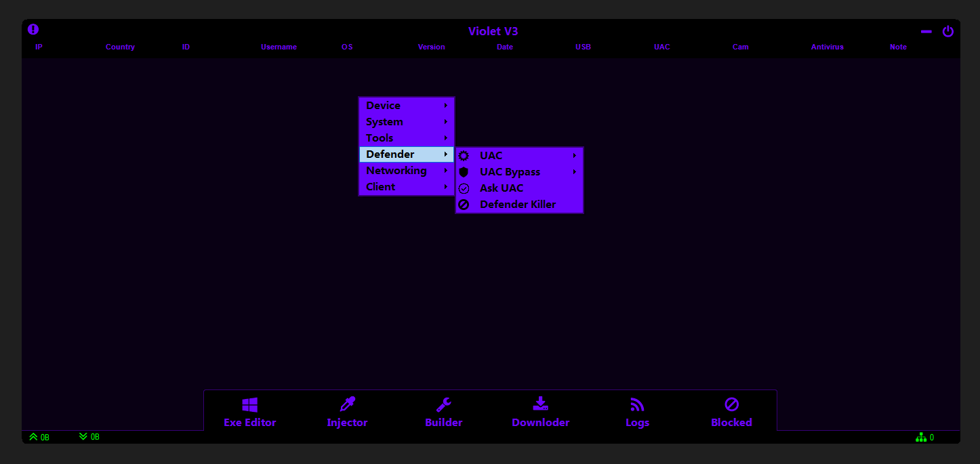Screen dimensions: 980x464
Task: Click the info icon at top left
Action: [33, 28]
